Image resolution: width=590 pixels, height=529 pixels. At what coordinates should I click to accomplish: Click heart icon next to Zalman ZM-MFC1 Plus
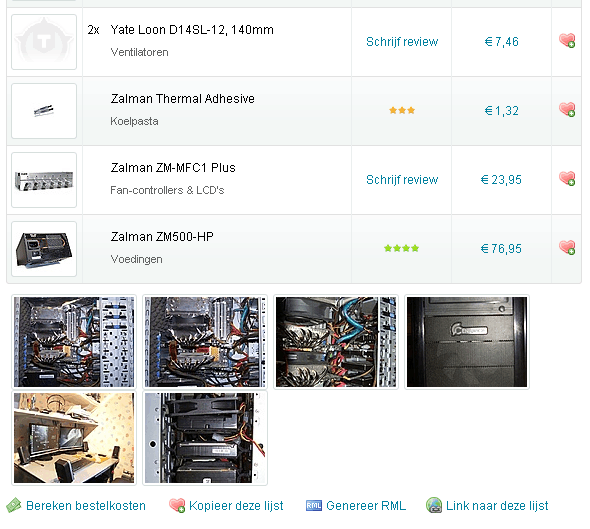click(567, 178)
